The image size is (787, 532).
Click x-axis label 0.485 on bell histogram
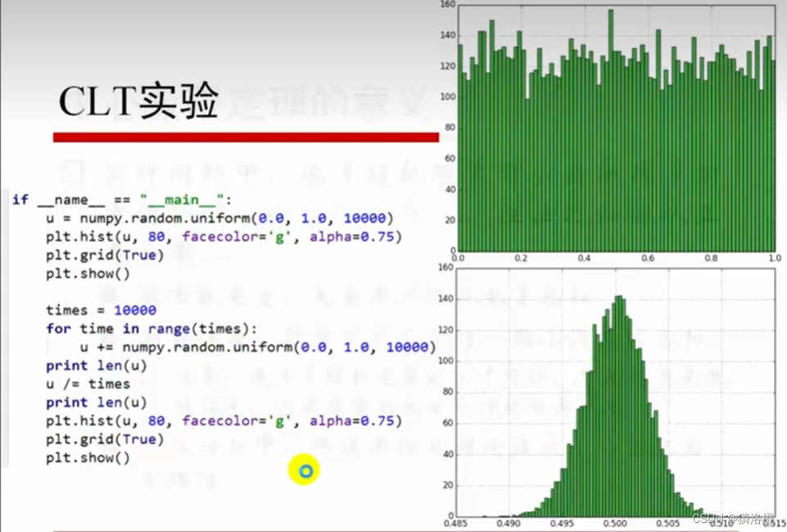coord(455,523)
